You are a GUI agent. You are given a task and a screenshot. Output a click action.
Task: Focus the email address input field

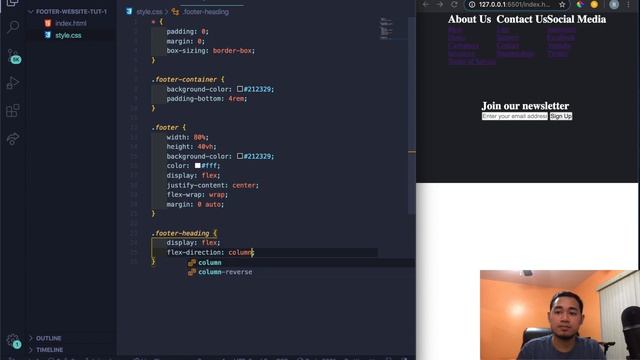pos(515,116)
